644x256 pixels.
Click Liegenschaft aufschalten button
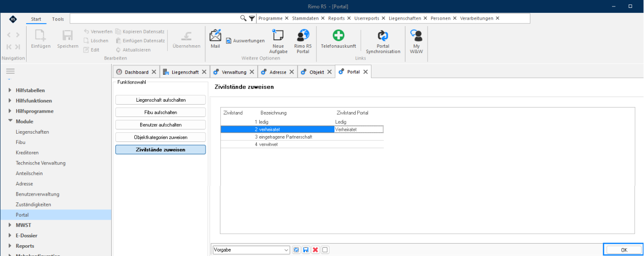point(161,100)
